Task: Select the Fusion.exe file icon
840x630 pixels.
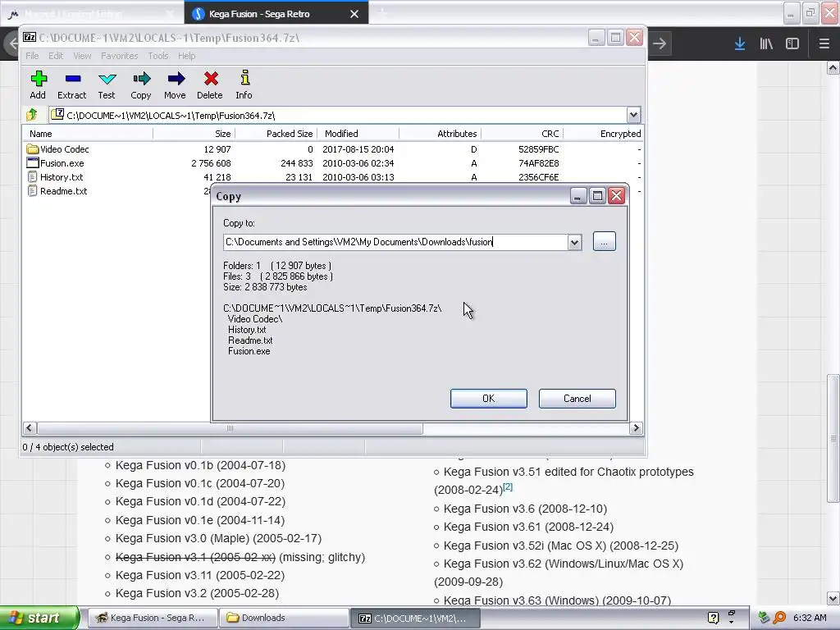Action: [x=33, y=163]
